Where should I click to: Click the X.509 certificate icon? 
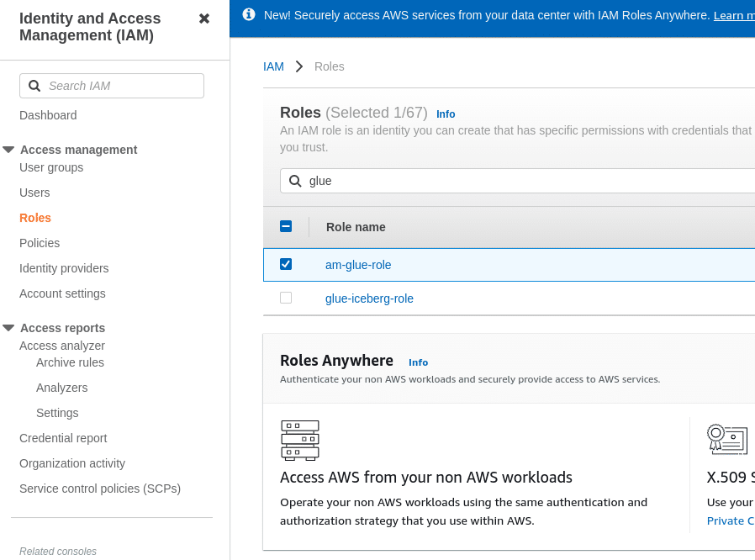727,439
